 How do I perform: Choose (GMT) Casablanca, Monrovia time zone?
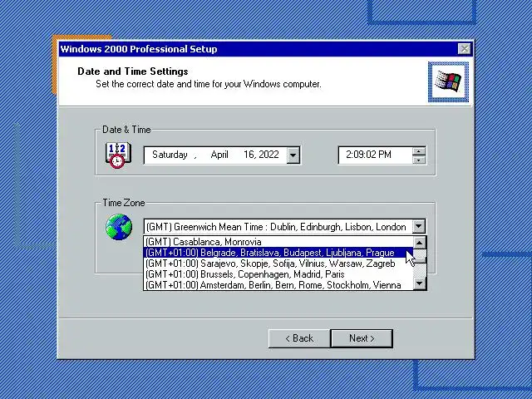click(278, 242)
